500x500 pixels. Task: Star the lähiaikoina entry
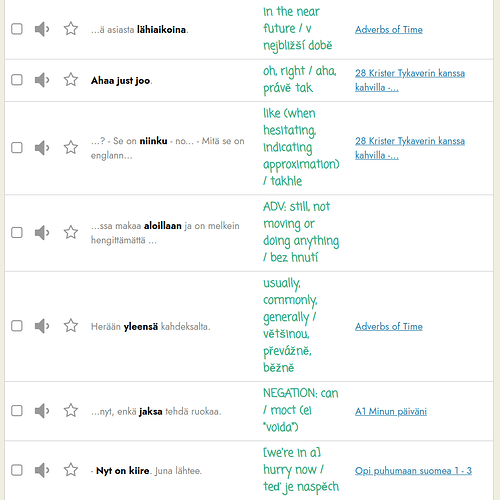[x=71, y=29]
